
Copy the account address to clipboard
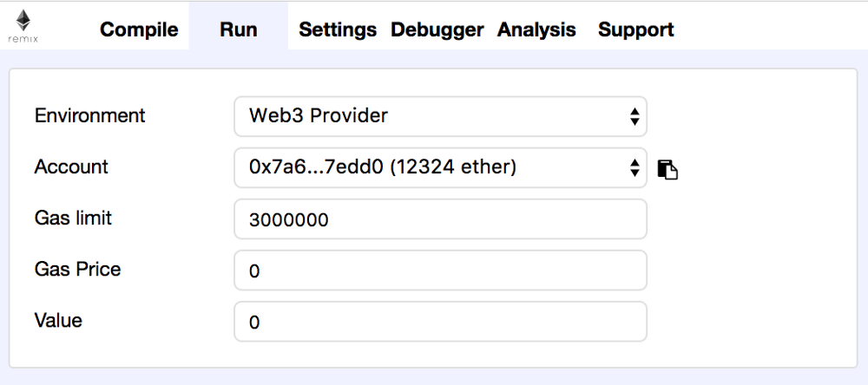pos(667,169)
